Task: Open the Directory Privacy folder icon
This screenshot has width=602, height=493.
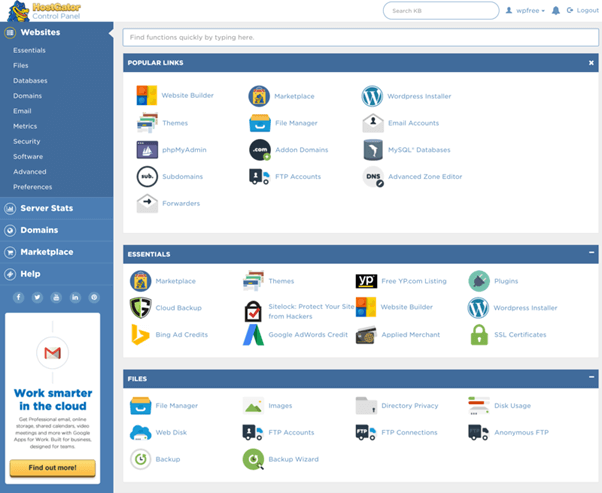Action: 366,405
